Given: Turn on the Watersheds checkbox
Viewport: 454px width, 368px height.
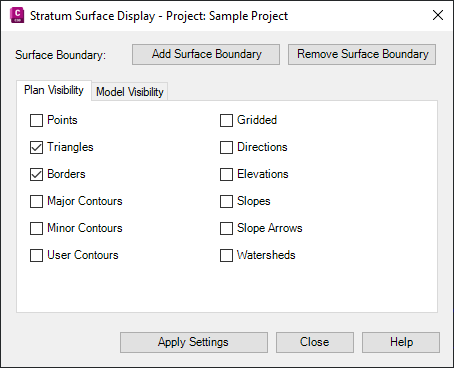Looking at the screenshot, I should tap(226, 255).
